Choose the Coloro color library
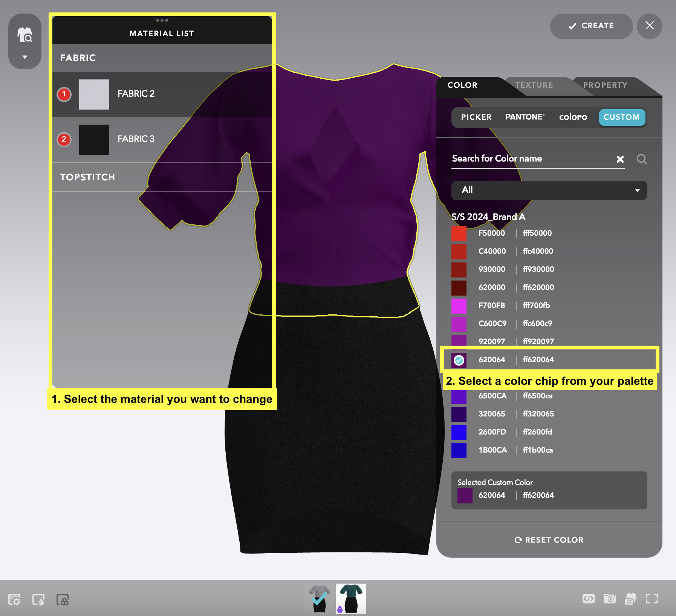 (x=573, y=117)
